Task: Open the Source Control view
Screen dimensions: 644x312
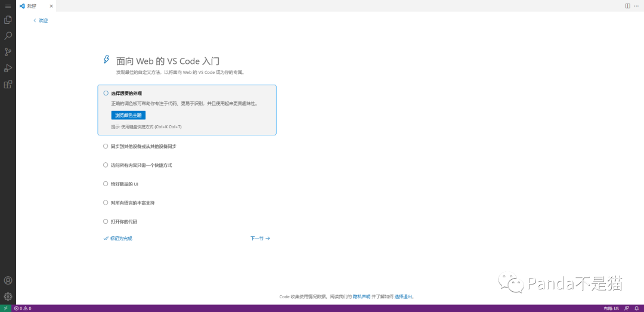Action: [8, 52]
